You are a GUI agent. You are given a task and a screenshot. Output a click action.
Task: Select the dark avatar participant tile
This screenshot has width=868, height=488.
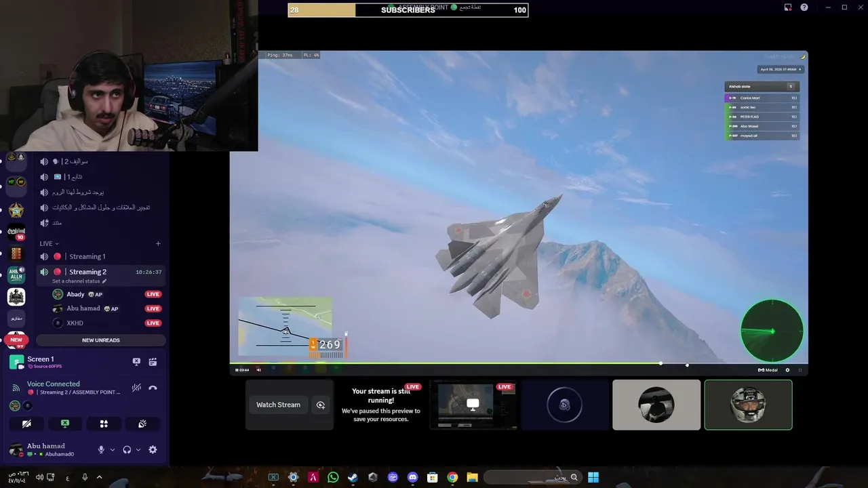coord(565,405)
